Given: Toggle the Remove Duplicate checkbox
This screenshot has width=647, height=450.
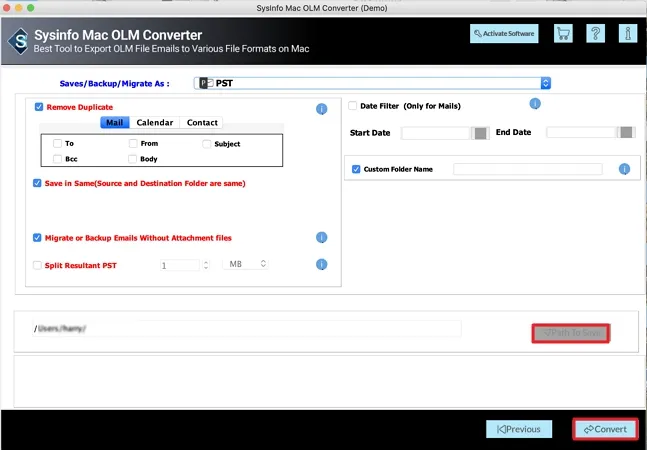Looking at the screenshot, I should click(x=39, y=107).
